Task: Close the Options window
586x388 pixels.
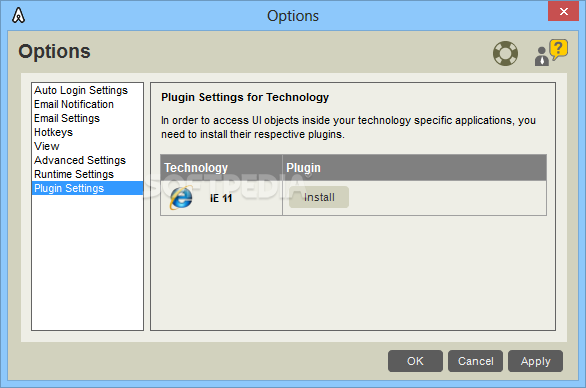Action: pyautogui.click(x=564, y=11)
